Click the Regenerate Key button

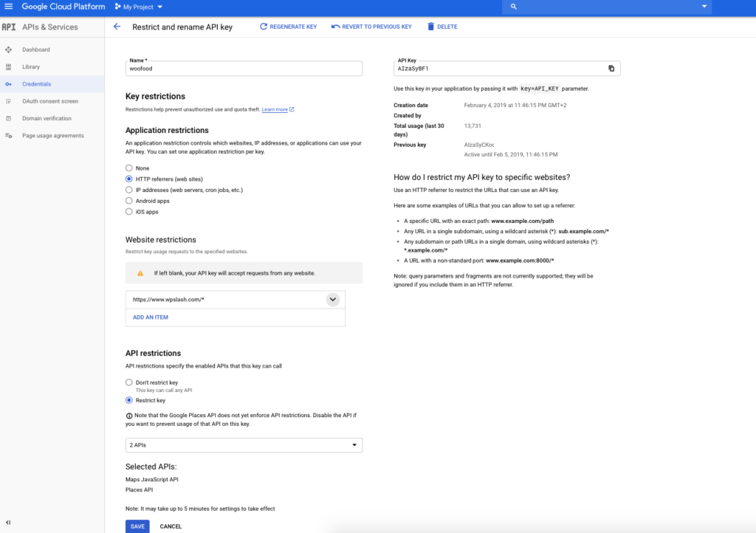pos(289,27)
